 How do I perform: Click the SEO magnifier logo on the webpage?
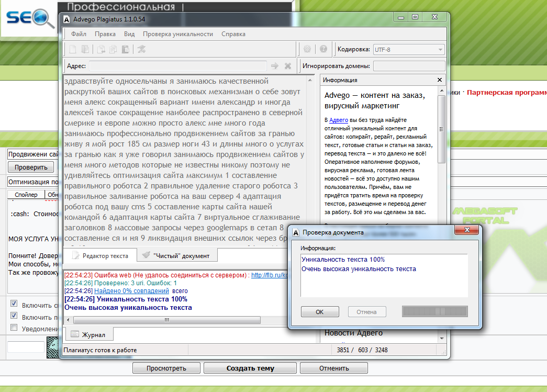pyautogui.click(x=30, y=18)
